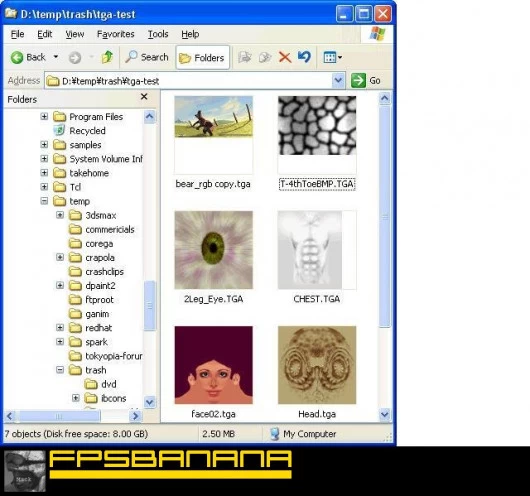Go back with the green Back arrow
Viewport: 530px width, 496px height.
coord(28,57)
